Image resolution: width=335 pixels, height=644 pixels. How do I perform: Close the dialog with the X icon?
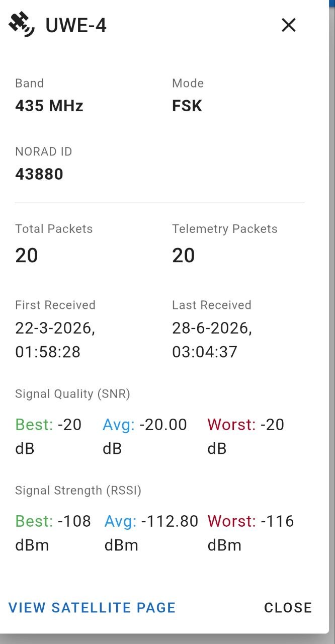click(x=288, y=25)
